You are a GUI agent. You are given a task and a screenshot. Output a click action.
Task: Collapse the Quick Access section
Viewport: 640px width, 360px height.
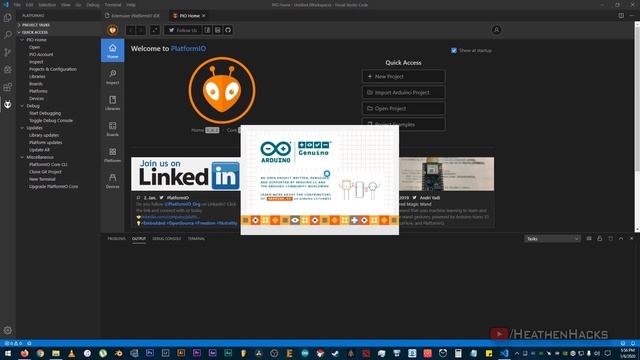click(58, 32)
